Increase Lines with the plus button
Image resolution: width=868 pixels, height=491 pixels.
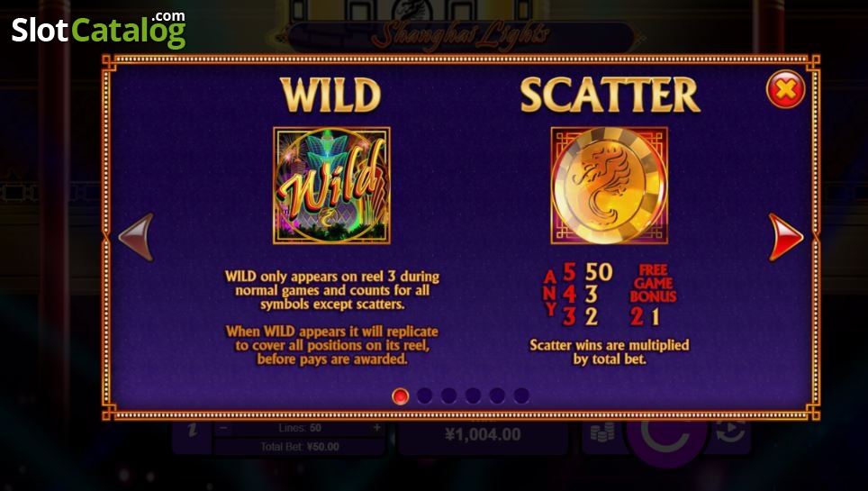click(377, 428)
